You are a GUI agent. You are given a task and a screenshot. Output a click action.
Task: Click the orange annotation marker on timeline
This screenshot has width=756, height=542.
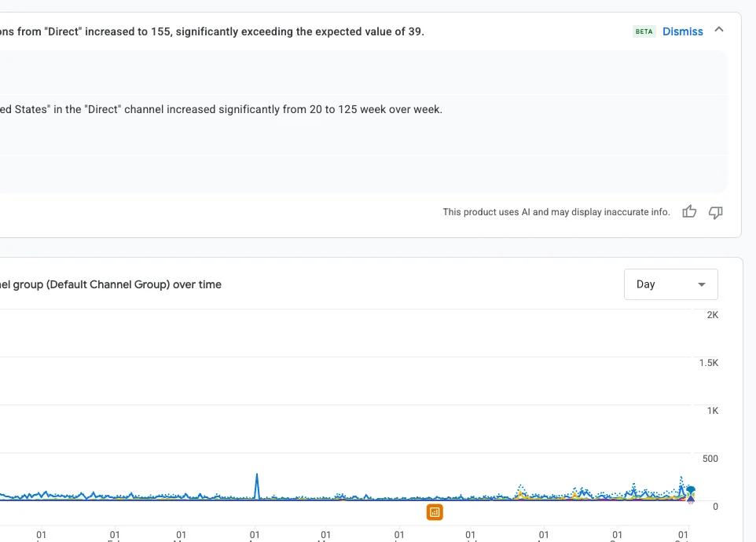pyautogui.click(x=435, y=512)
